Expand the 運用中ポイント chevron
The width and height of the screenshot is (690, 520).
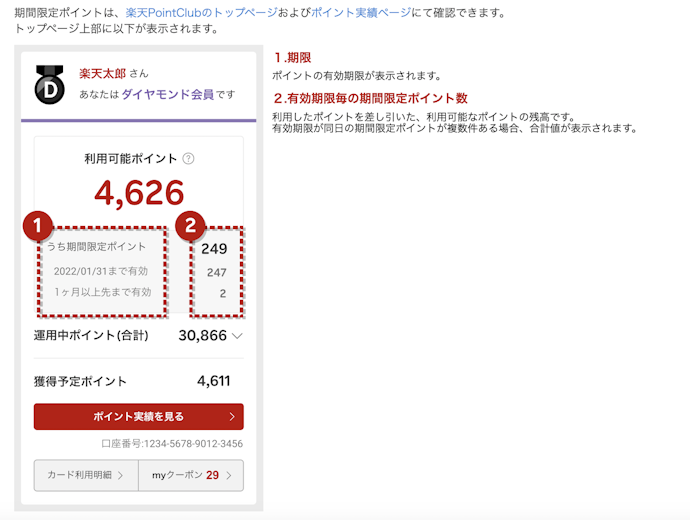click(x=237, y=336)
